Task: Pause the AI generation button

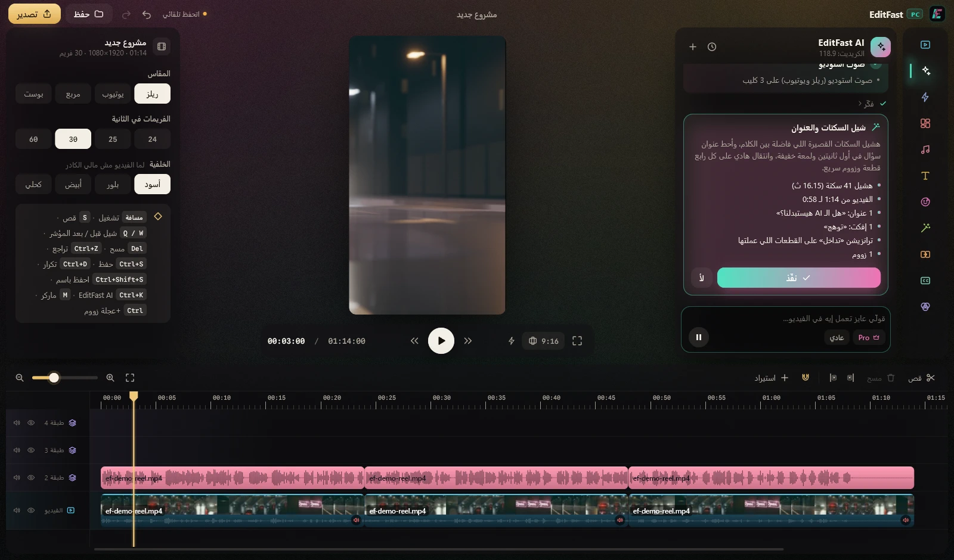Action: [x=699, y=337]
